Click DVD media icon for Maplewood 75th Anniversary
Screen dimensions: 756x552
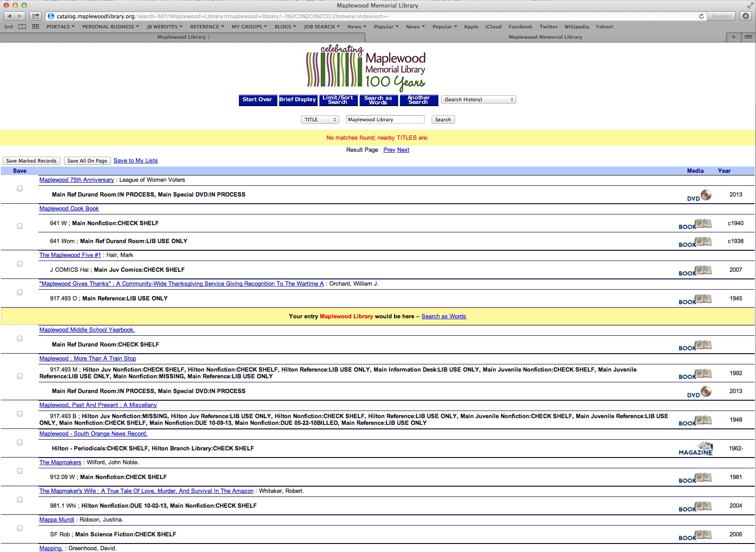(x=699, y=195)
